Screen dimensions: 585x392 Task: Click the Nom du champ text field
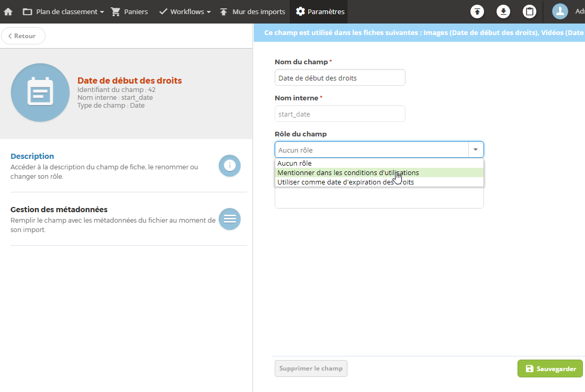340,77
